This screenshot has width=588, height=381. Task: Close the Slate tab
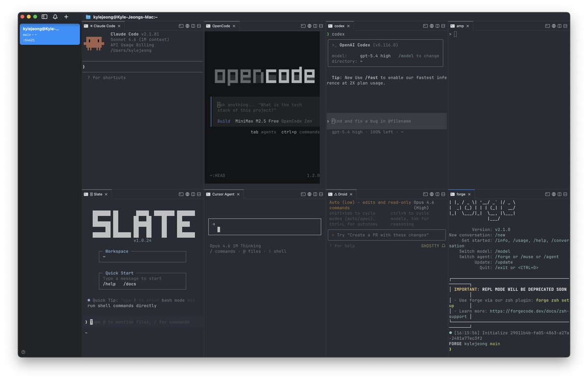pos(106,194)
